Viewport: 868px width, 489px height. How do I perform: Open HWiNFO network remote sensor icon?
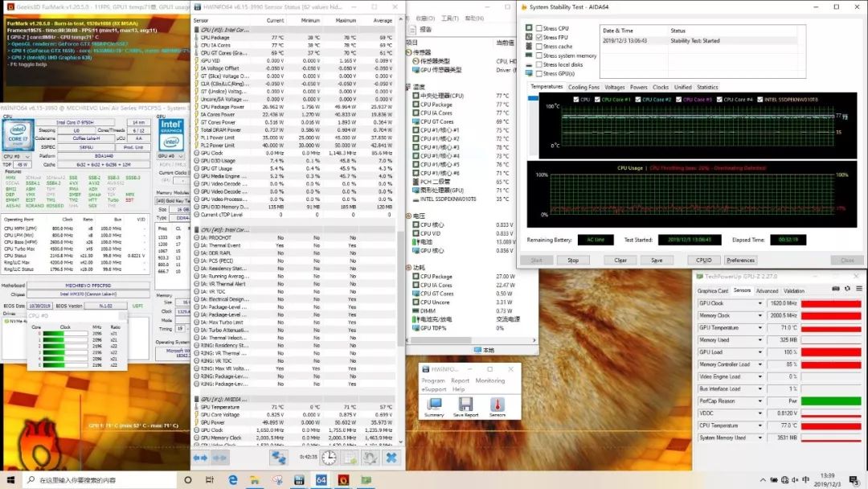point(278,458)
